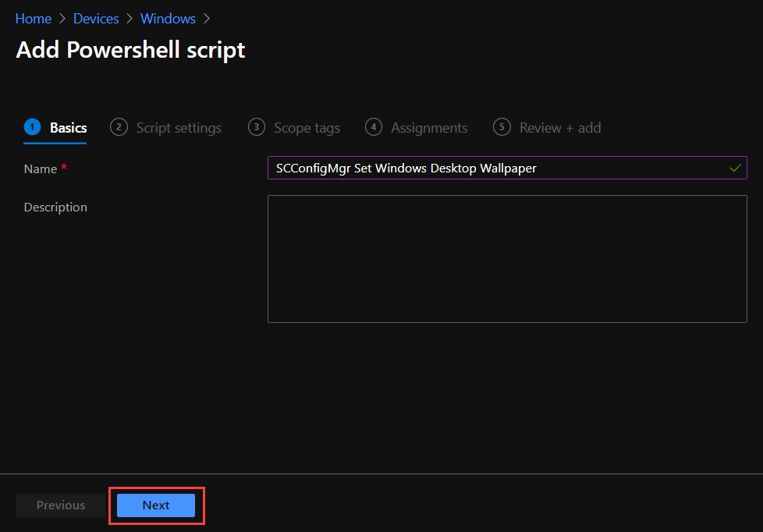Focus the Description text area
The width and height of the screenshot is (763, 532).
click(507, 259)
